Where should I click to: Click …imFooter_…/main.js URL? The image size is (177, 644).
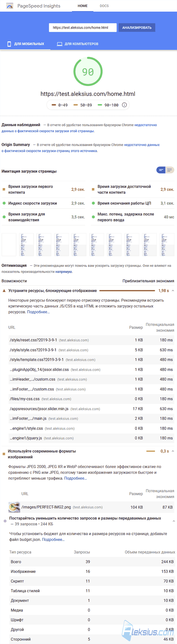[x=28, y=419]
